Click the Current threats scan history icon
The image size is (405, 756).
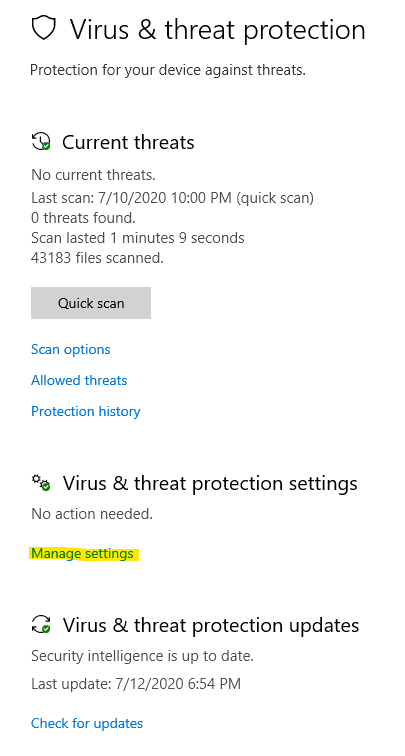[41, 142]
